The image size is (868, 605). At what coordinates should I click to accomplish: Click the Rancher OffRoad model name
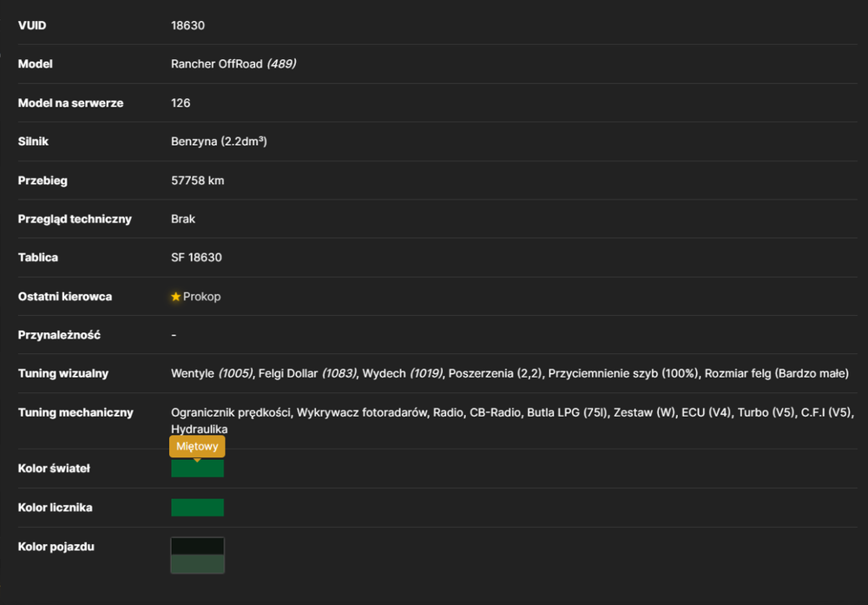point(216,63)
